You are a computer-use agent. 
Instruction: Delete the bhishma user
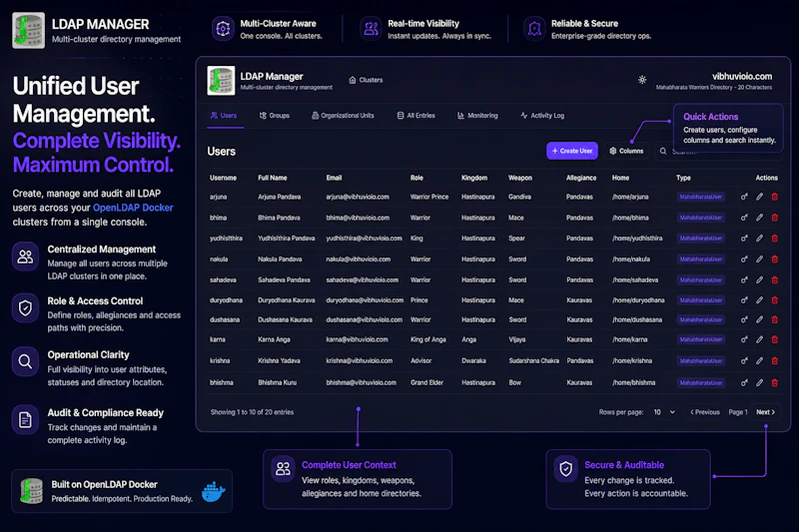(775, 383)
